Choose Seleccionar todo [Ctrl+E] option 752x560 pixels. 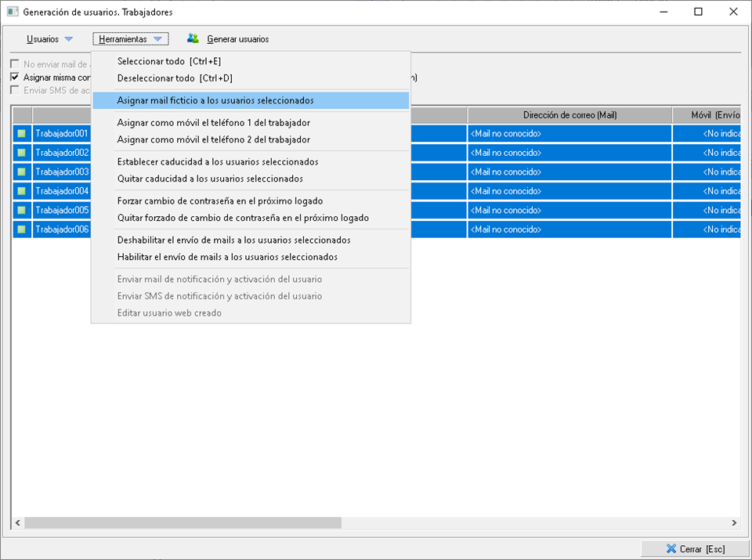tap(169, 61)
